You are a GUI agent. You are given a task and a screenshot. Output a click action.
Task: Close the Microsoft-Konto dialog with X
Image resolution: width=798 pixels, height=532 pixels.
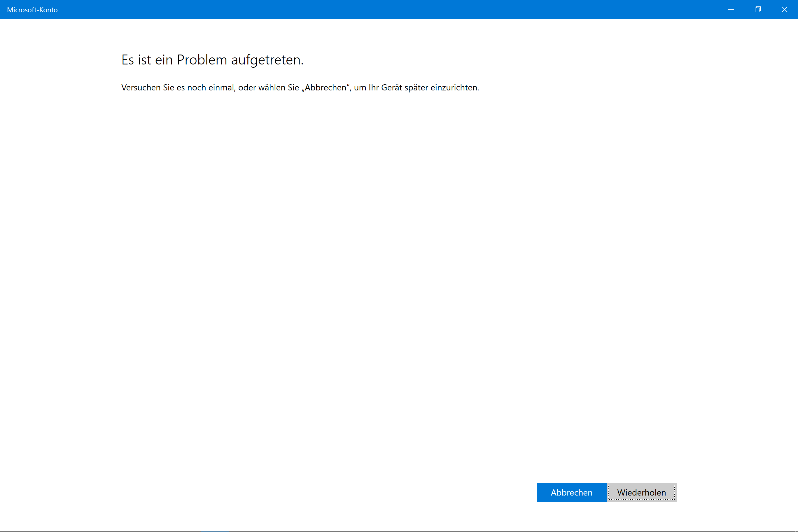coord(784,10)
